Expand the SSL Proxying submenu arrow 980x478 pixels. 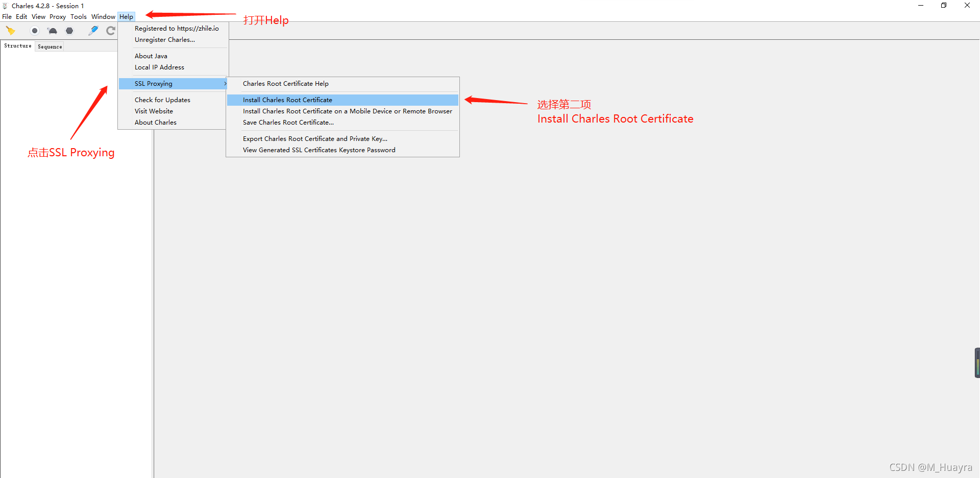(225, 84)
